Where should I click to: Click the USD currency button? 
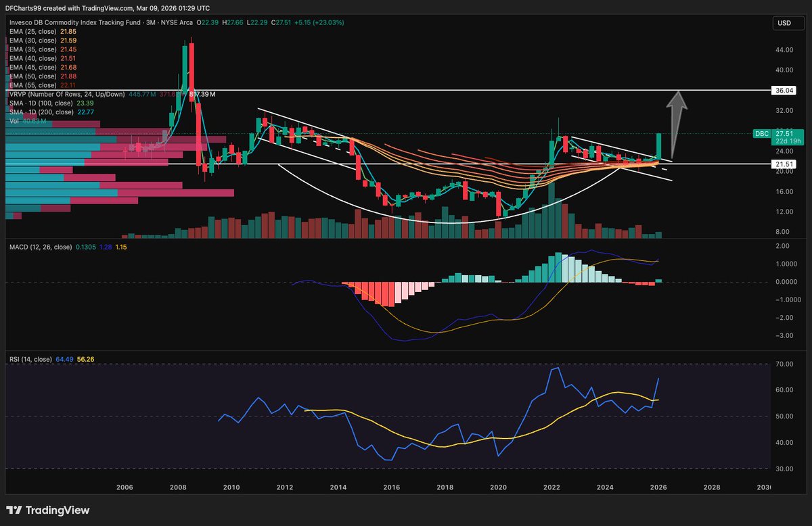[788, 23]
